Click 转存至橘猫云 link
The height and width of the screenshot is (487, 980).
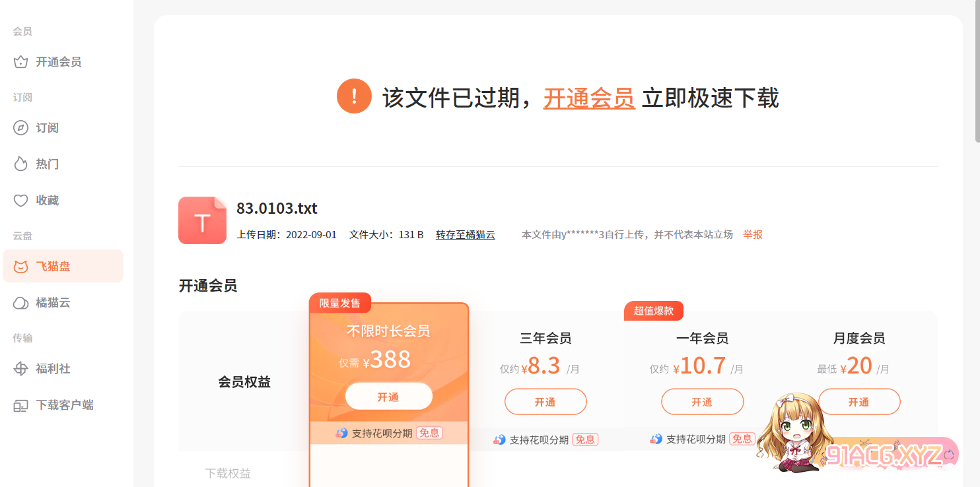[465, 234]
